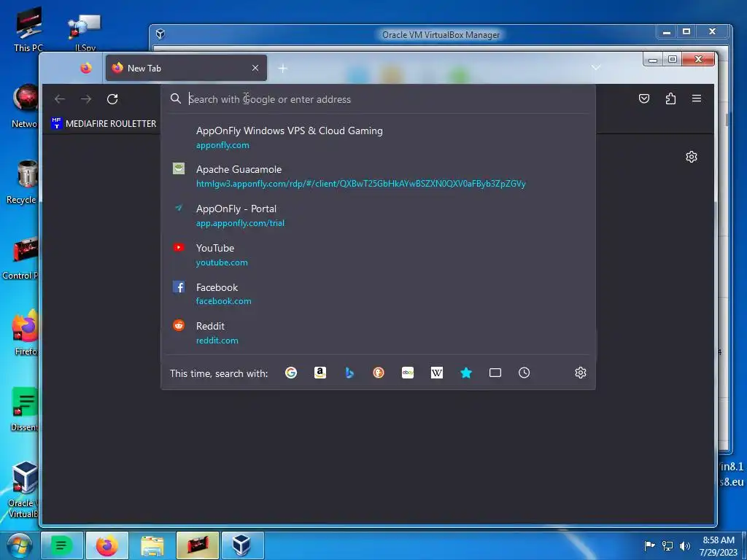747x560 pixels.
Task: Open Firefox application hamburger menu
Action: [697, 98]
